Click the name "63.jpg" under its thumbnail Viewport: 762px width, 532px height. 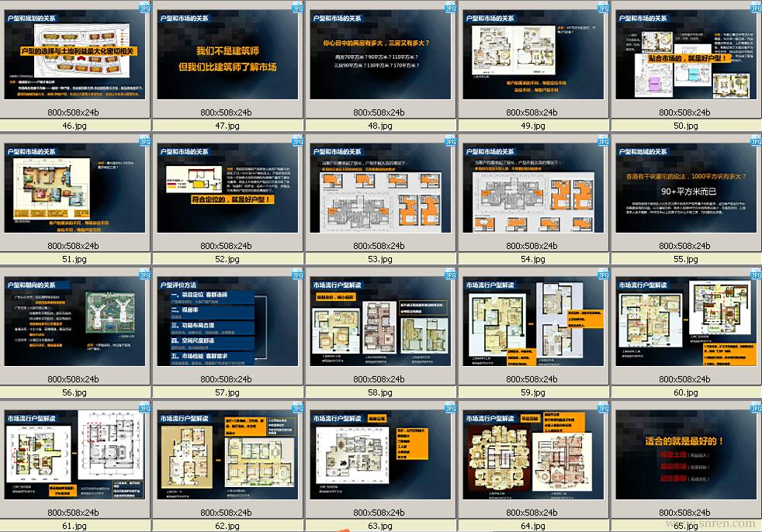click(380, 526)
